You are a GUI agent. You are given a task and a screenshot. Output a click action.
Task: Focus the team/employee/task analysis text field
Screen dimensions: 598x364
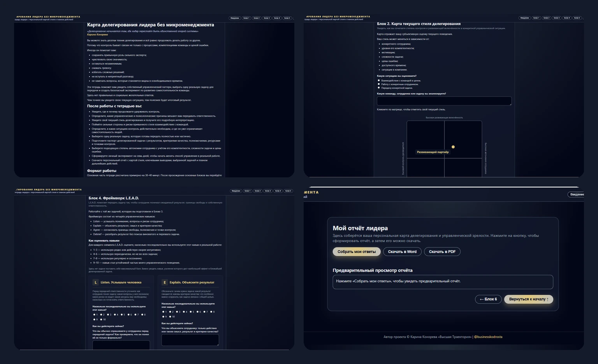coord(444,101)
